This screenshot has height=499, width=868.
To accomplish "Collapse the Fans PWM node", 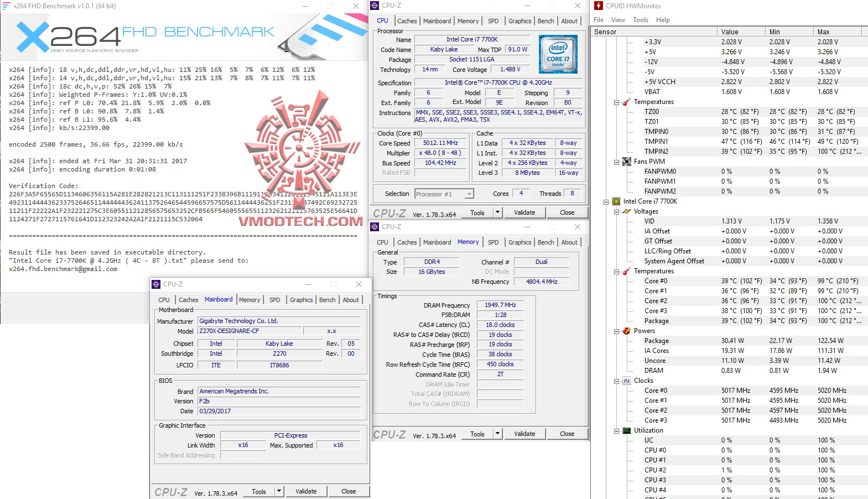I will tap(617, 162).
